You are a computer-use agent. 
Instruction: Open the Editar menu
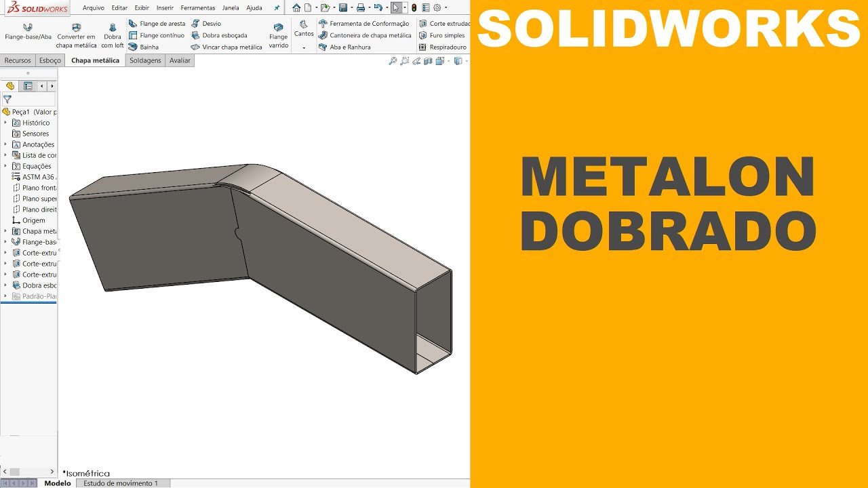point(119,8)
